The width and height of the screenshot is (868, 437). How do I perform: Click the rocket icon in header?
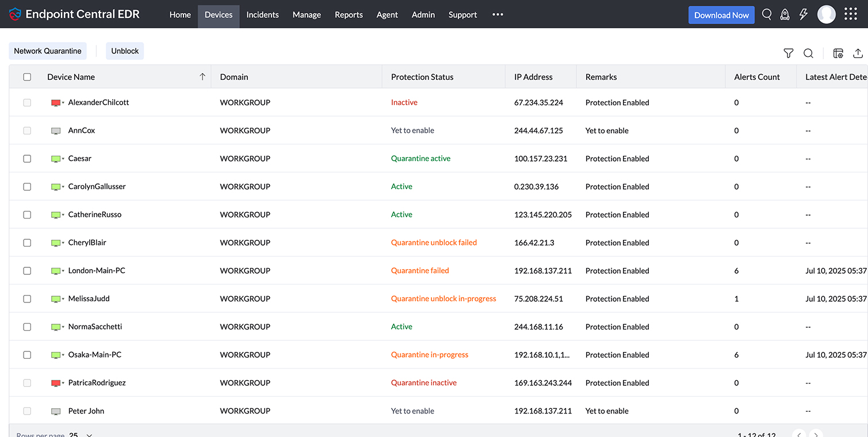(x=785, y=14)
